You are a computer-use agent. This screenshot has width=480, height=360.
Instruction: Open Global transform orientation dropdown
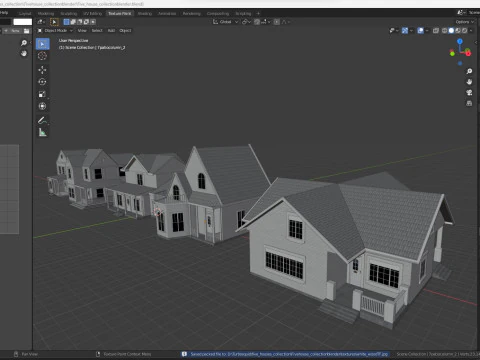pyautogui.click(x=226, y=22)
